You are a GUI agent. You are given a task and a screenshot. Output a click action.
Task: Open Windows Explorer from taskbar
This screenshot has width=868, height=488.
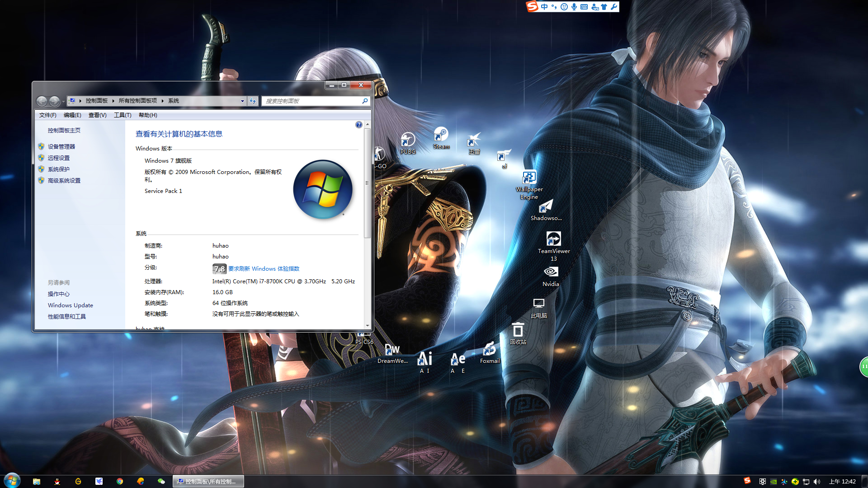click(37, 482)
